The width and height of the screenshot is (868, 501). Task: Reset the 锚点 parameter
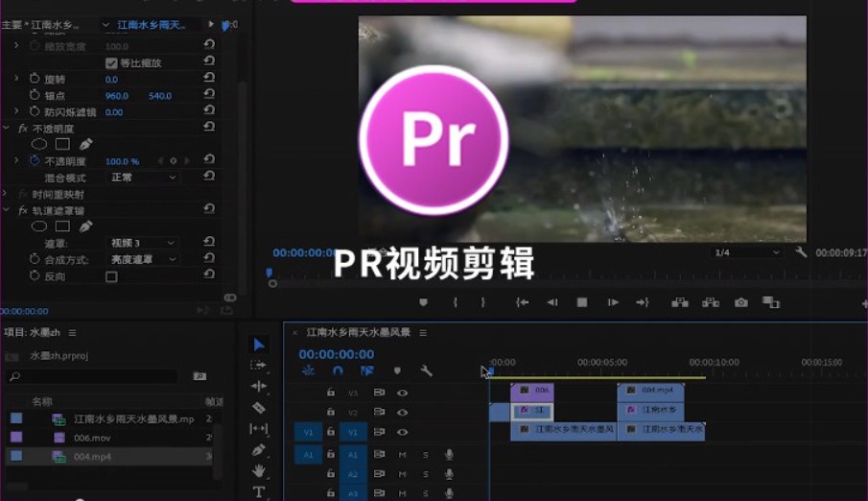click(x=209, y=94)
